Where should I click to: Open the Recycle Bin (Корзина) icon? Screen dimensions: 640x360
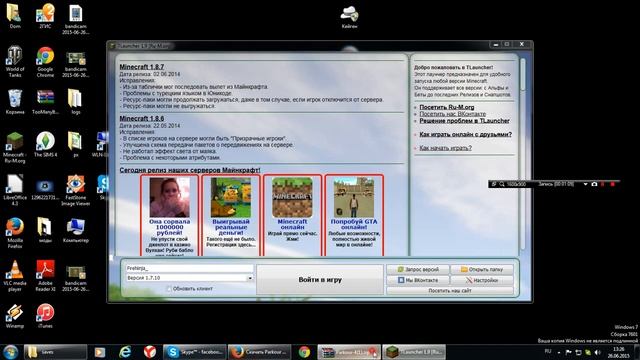[15, 102]
